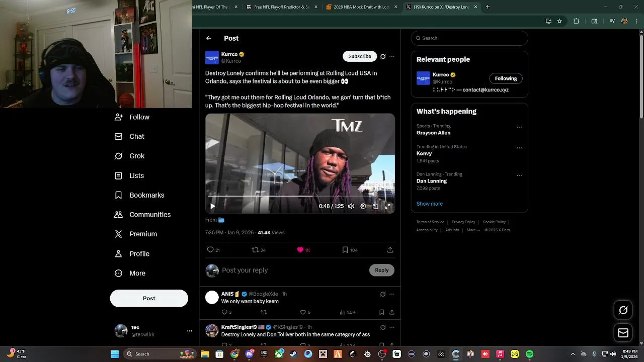The height and width of the screenshot is (362, 644).
Task: Show hidden system tray icons
Action: (573, 354)
